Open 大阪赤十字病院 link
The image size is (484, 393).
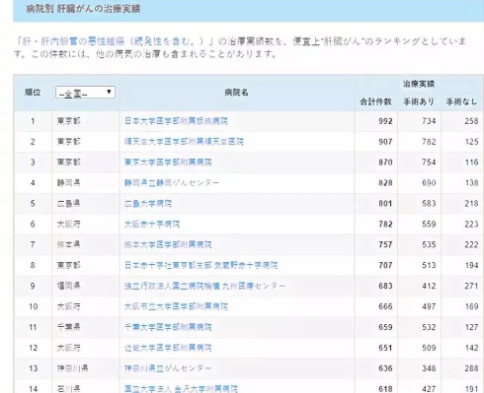[x=152, y=224]
